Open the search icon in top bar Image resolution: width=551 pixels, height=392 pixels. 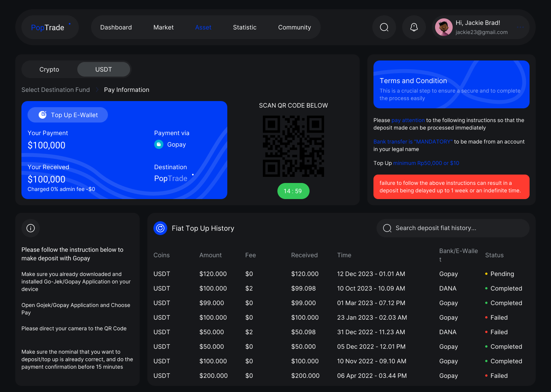384,27
